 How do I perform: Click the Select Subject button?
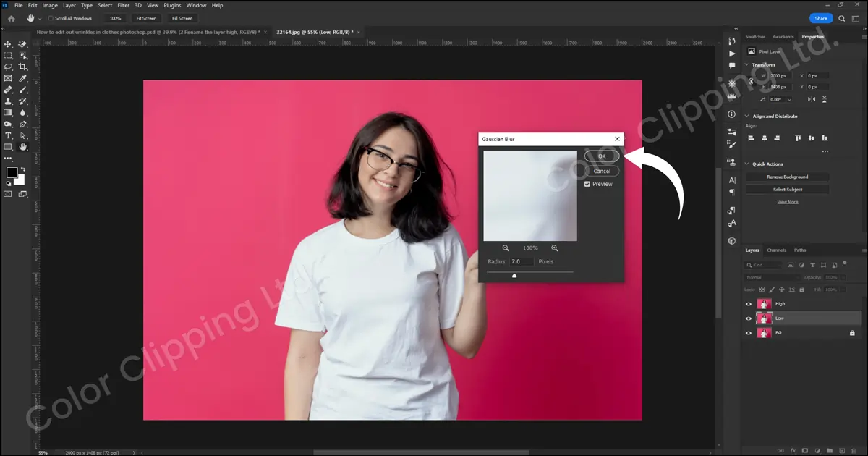788,190
